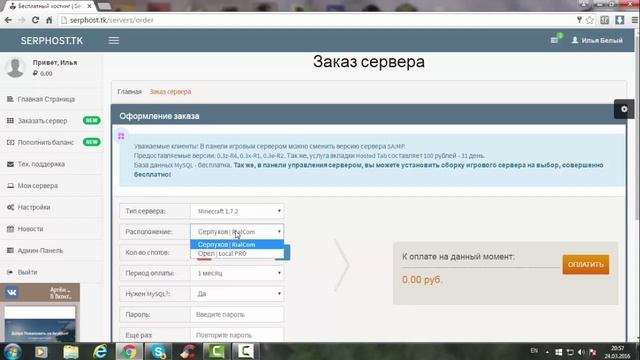The image size is (640, 360).
Task: Toggle the sidebar with the hamburger icon
Action: tap(114, 40)
